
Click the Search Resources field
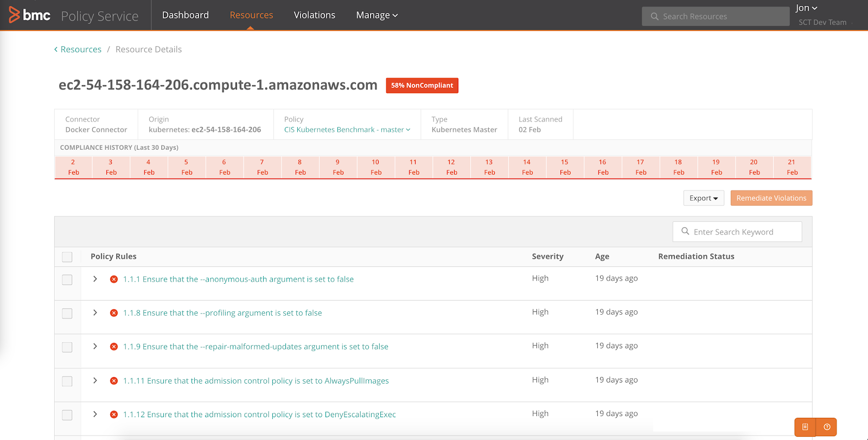(716, 16)
